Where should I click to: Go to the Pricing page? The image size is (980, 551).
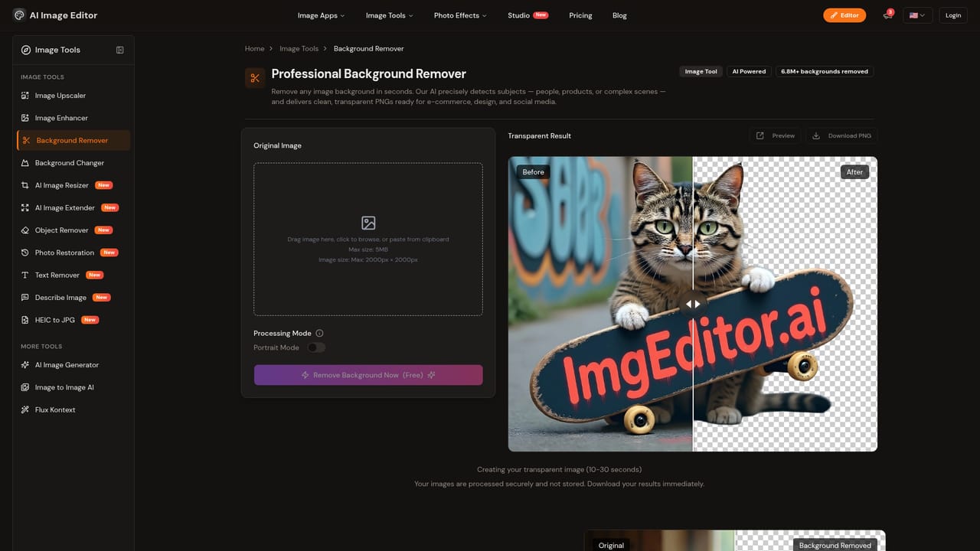pyautogui.click(x=580, y=15)
